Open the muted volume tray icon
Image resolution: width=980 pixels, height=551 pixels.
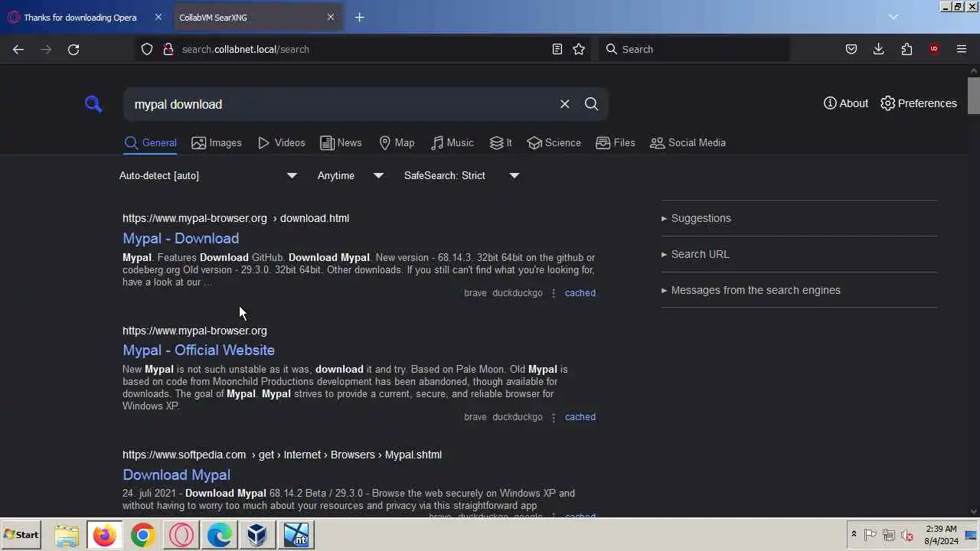point(907,535)
